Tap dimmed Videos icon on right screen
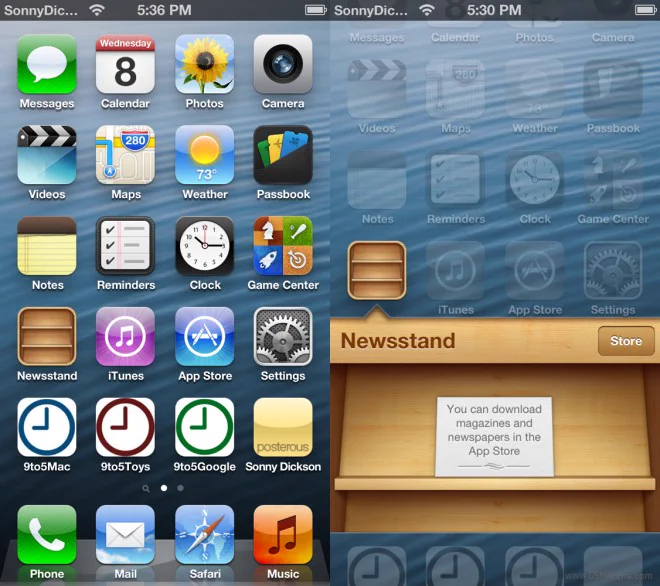The width and height of the screenshot is (660, 586). 377,89
